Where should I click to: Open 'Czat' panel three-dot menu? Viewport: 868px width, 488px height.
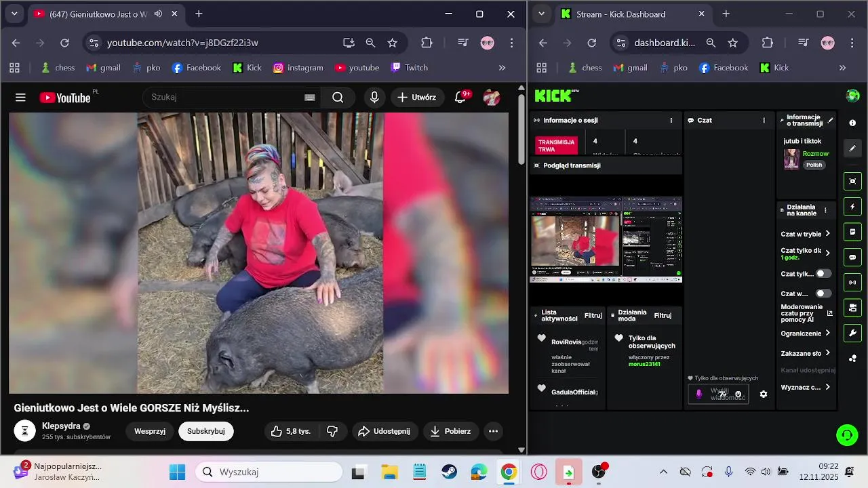pos(764,120)
